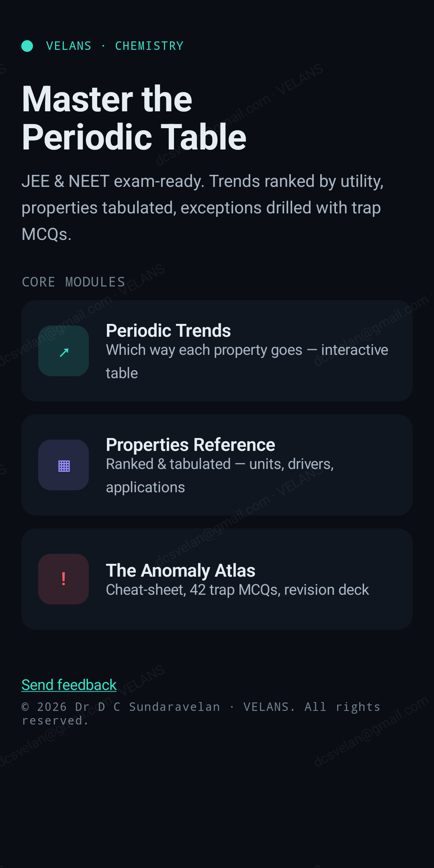This screenshot has width=434, height=868.
Task: Follow the Send feedback link
Action: point(69,685)
